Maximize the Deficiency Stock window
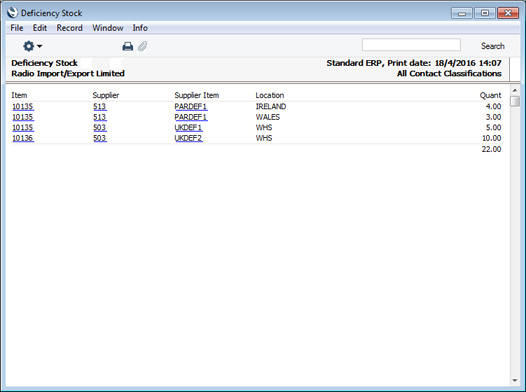This screenshot has height=392, width=526. click(x=485, y=13)
